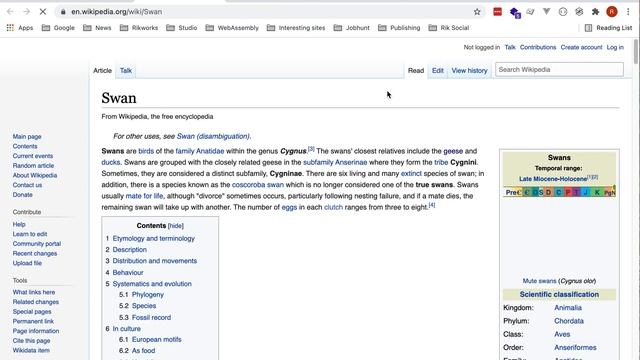Switch to the Talk tab

coord(126,71)
